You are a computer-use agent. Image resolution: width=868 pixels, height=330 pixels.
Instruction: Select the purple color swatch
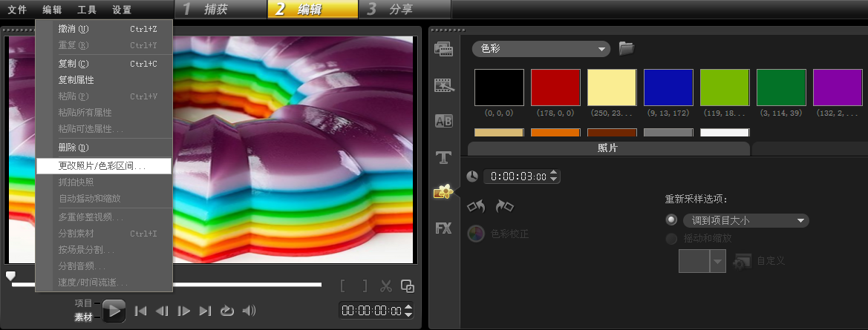click(838, 88)
